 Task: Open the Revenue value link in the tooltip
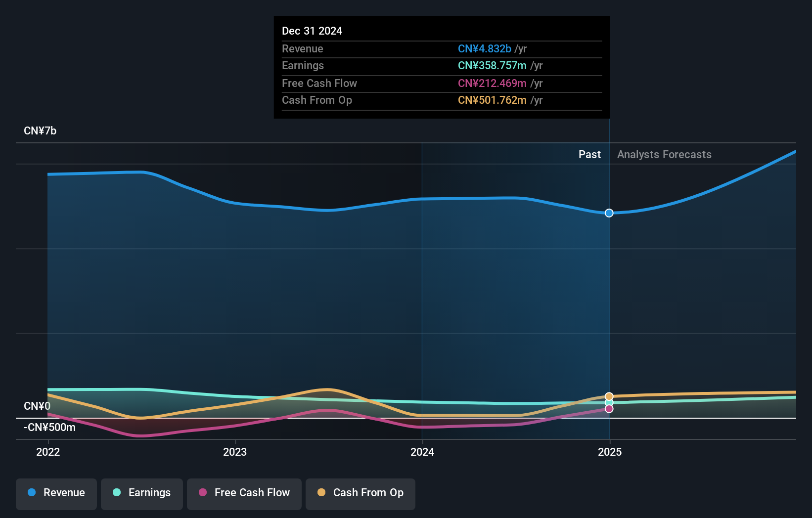click(x=485, y=48)
